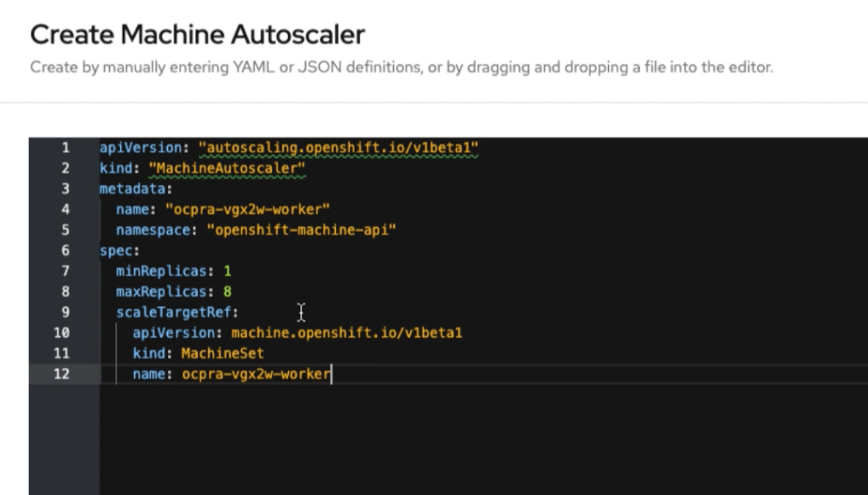
Task: Click the spec key on line 6
Action: click(118, 251)
